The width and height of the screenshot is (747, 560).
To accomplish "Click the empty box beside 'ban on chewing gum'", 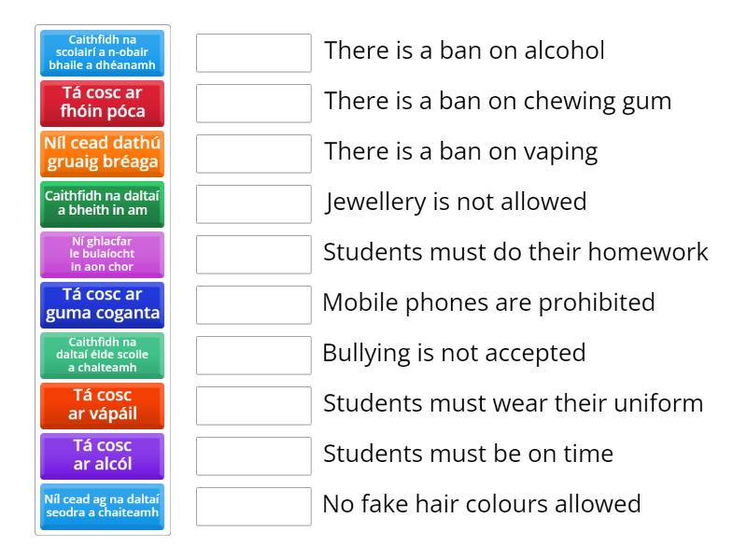I will 253,104.
